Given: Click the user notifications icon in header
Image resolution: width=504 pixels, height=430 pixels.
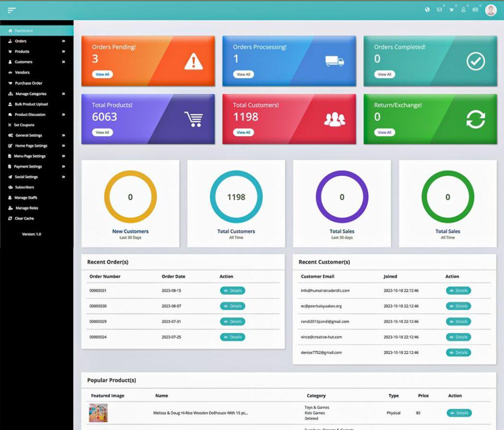Looking at the screenshot, I should (463, 10).
